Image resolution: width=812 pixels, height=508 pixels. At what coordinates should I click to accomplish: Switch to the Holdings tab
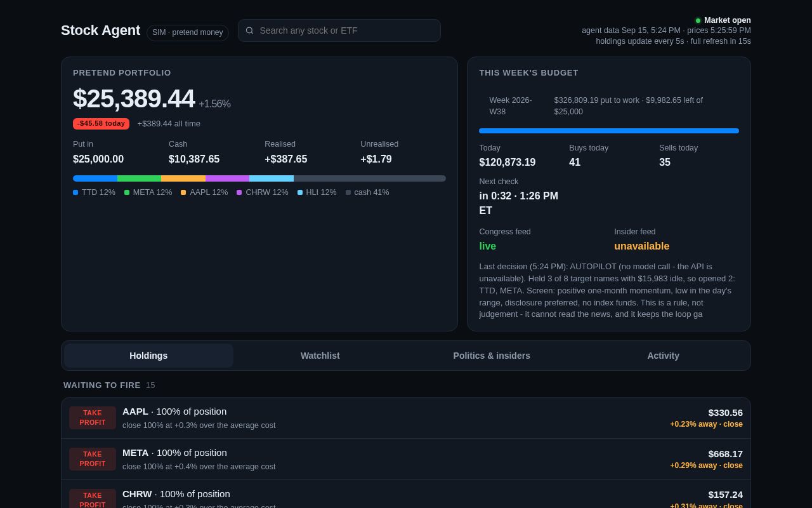click(148, 356)
